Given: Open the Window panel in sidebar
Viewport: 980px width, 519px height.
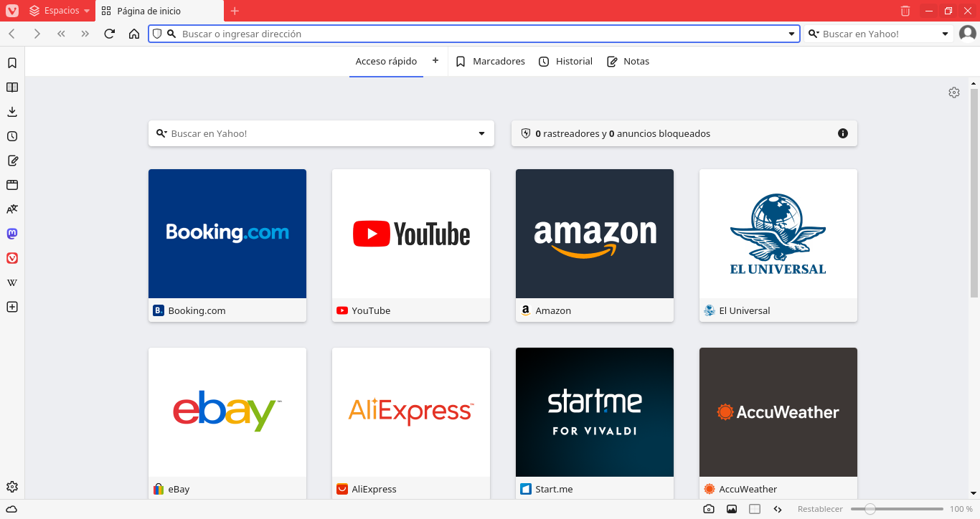Looking at the screenshot, I should point(12,185).
